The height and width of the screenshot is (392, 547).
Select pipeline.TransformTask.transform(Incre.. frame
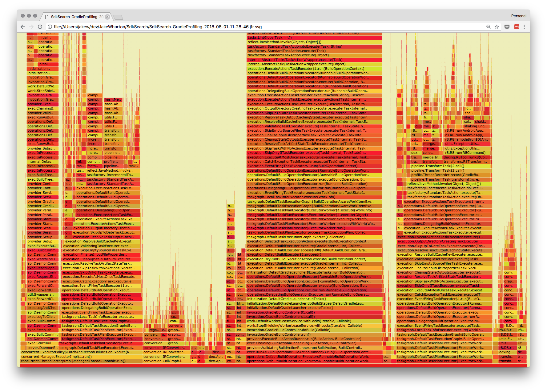tap(451, 179)
